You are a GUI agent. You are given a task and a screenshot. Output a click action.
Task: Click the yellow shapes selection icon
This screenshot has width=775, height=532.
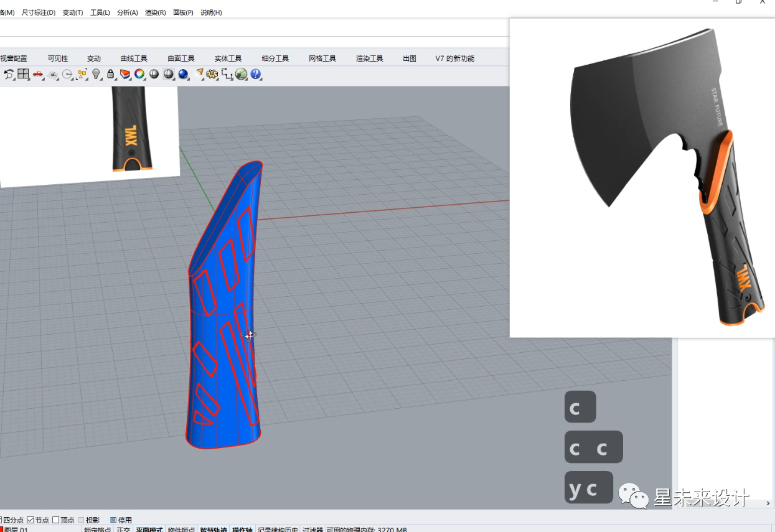[x=82, y=74]
